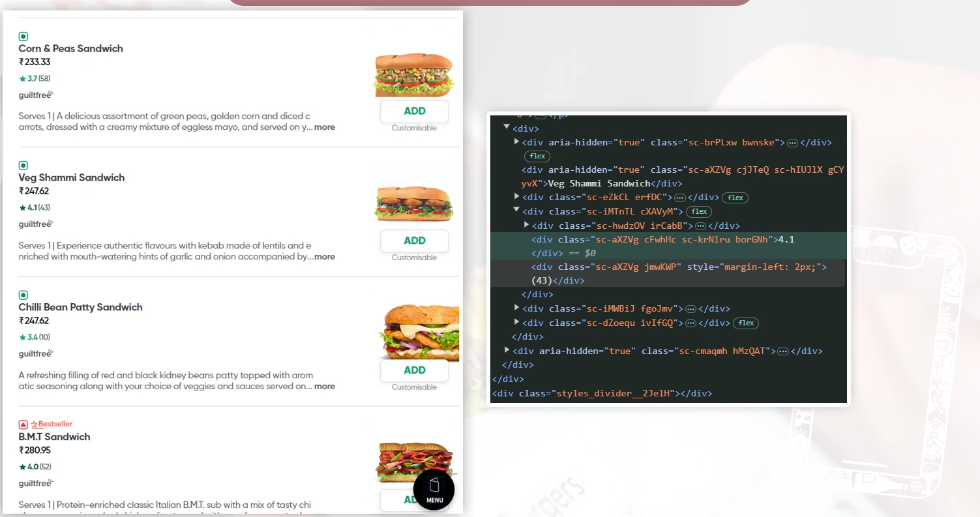Click the guiltfree logo under Chilli Bean Patty Sandwich
The image size is (980, 517).
[x=36, y=353]
